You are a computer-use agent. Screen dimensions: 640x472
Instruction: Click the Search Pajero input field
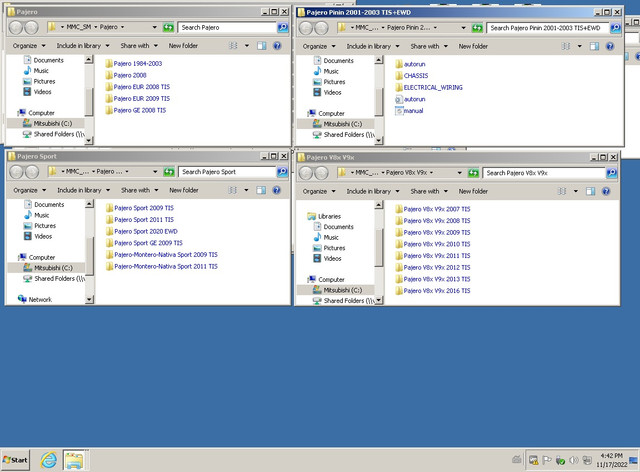[227, 27]
